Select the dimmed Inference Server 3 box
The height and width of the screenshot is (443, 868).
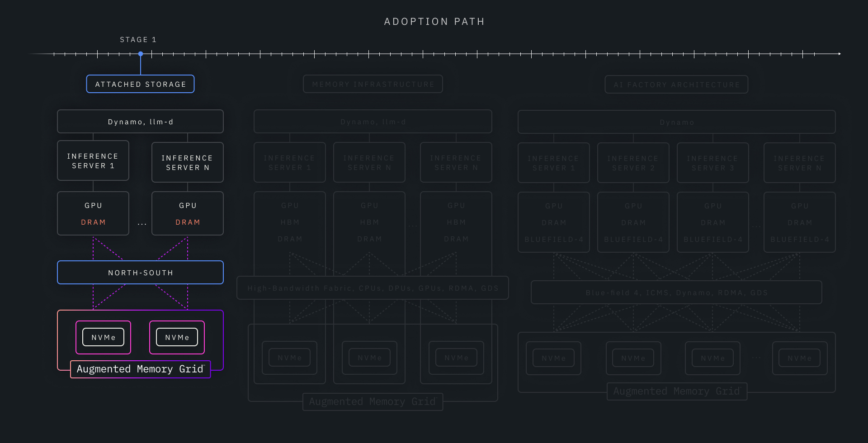[712, 163]
